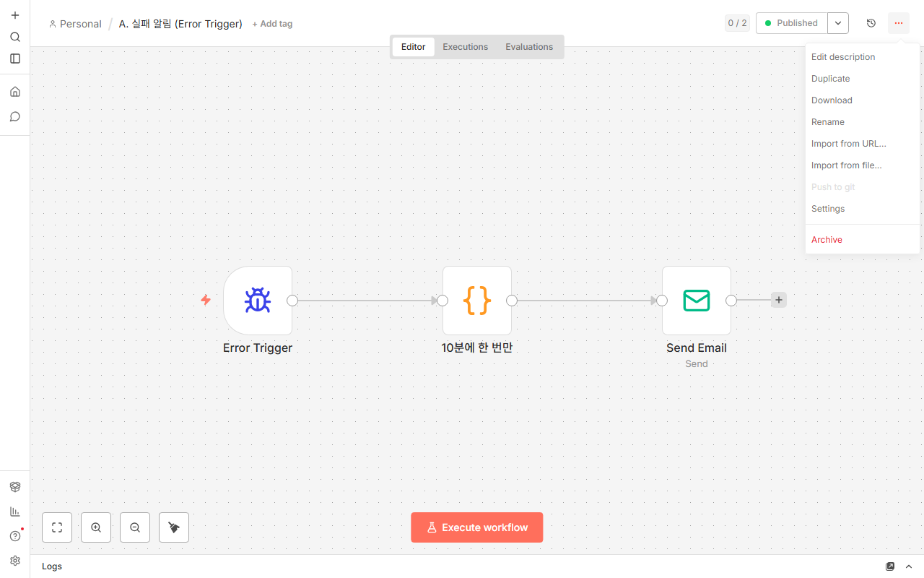924x578 pixels.
Task: Choose Download in the options menu
Action: (x=863, y=100)
